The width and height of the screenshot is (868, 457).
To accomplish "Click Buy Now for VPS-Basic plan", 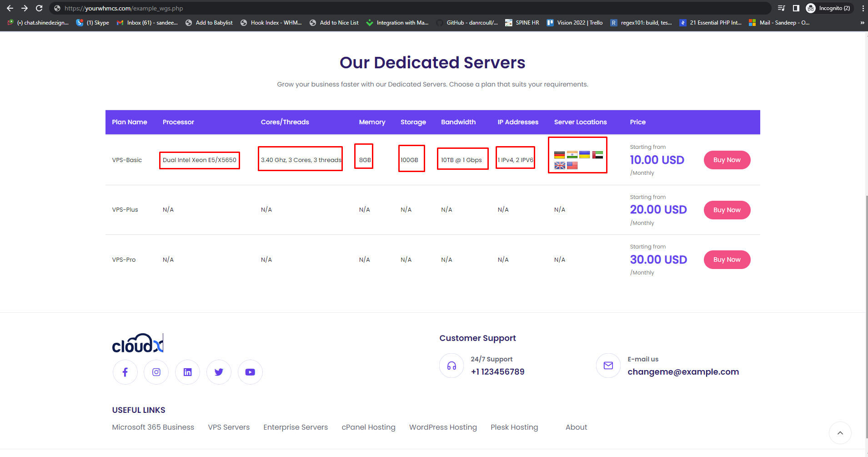I will pos(727,160).
